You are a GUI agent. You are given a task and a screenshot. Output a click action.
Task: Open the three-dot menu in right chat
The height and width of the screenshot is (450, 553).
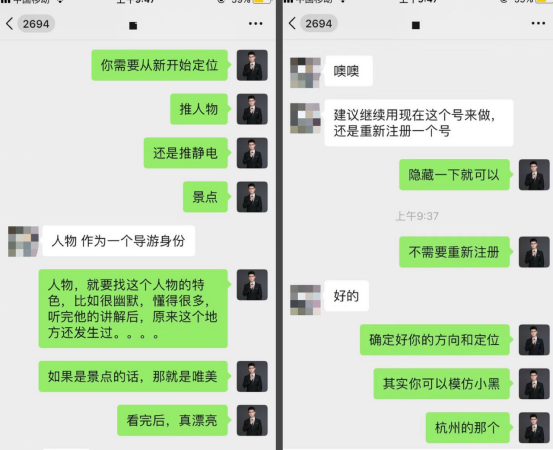(x=538, y=24)
